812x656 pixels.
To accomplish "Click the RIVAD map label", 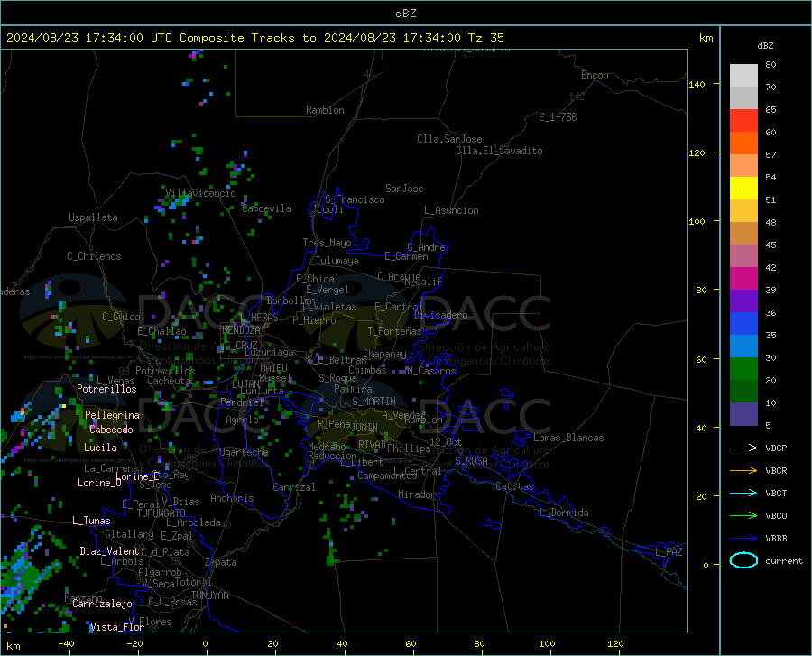I will click(x=372, y=445).
